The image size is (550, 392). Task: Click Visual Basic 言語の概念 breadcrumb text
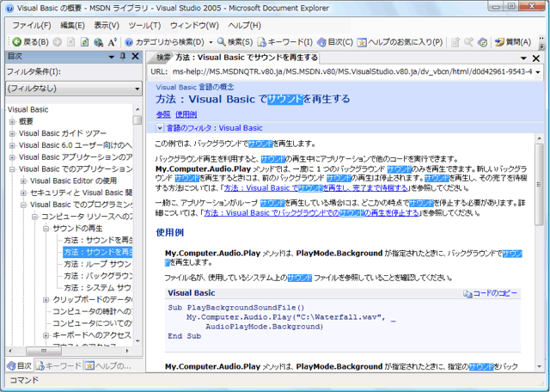[195, 87]
